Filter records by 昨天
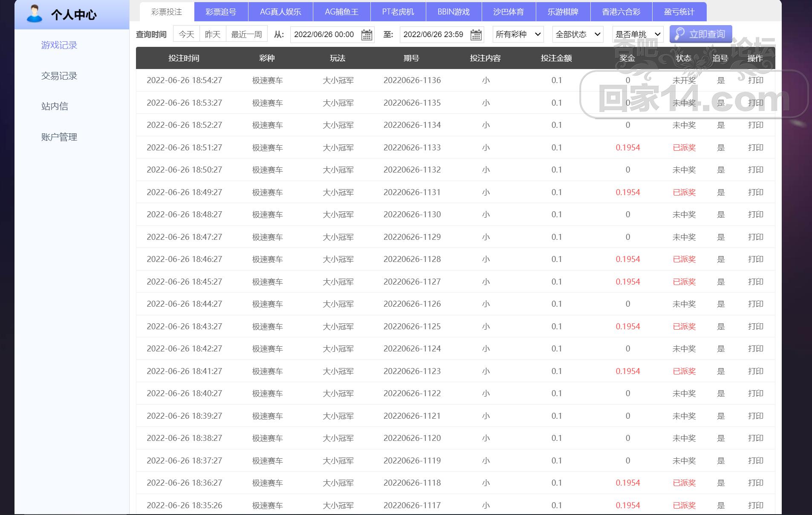 tap(213, 34)
